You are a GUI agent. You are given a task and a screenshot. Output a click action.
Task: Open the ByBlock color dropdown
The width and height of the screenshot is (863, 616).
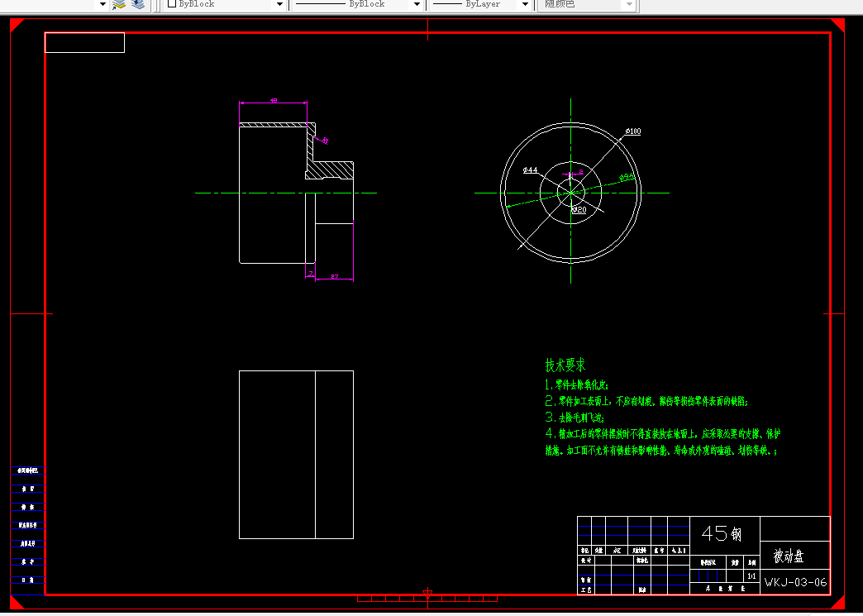click(279, 4)
